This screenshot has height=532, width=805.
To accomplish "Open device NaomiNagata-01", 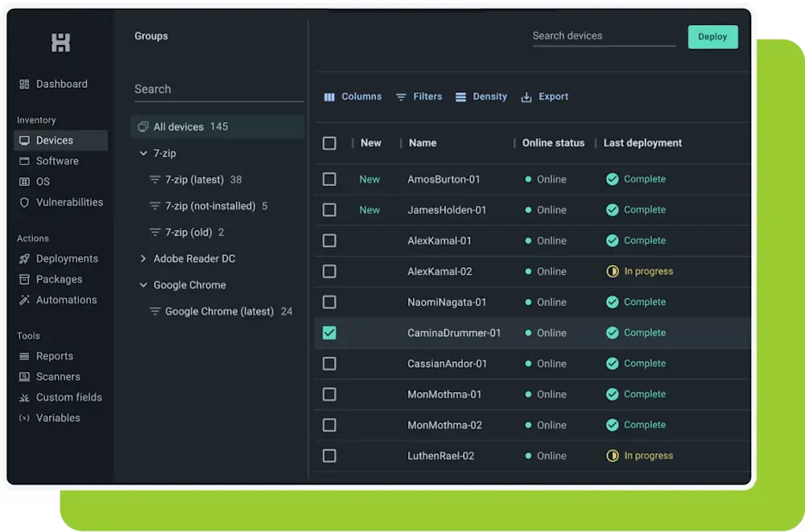I will click(447, 302).
